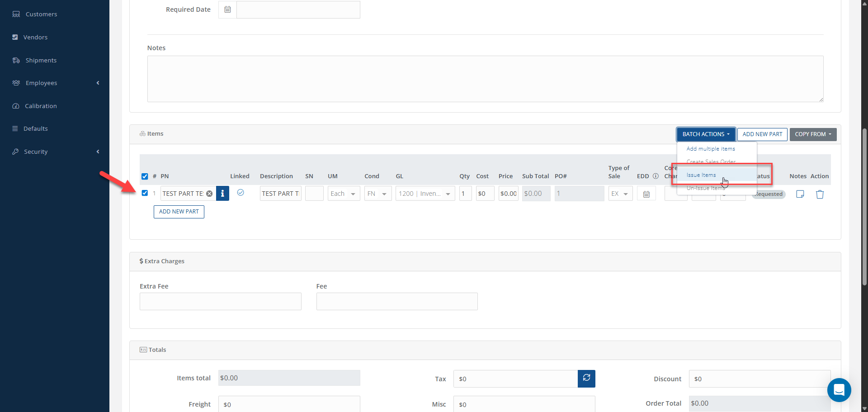Select Issue Items from batch menu
Viewport: 868px width, 412px height.
tap(701, 175)
